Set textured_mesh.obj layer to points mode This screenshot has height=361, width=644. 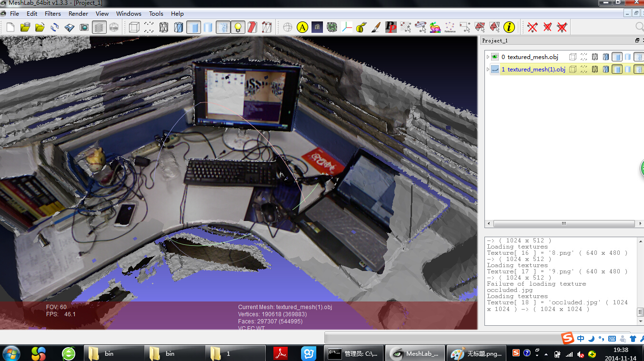(x=584, y=57)
